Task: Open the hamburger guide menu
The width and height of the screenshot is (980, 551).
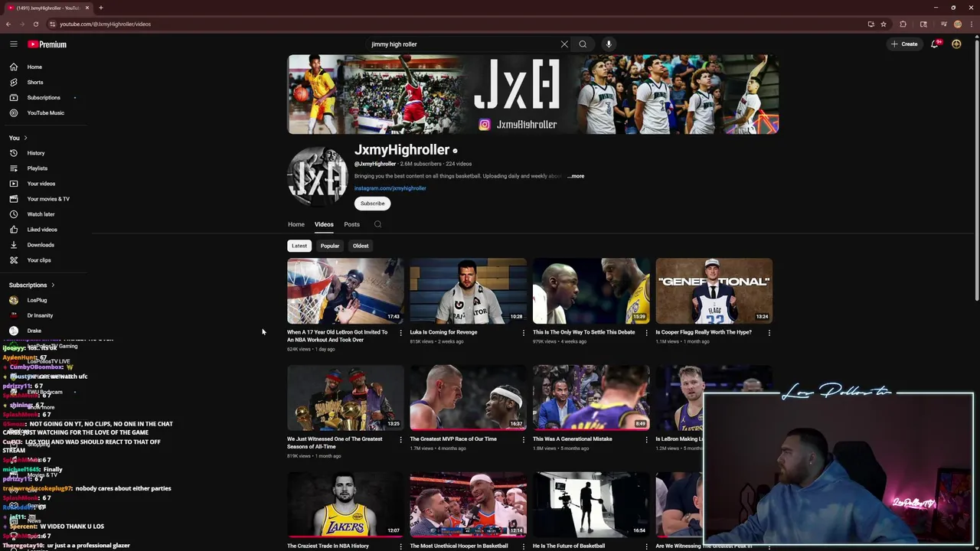Action: click(x=14, y=44)
